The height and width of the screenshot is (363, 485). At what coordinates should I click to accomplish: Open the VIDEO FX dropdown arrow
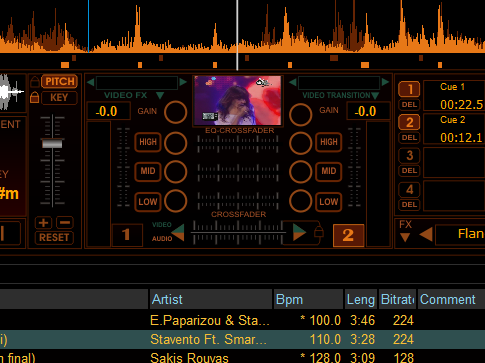click(x=160, y=96)
